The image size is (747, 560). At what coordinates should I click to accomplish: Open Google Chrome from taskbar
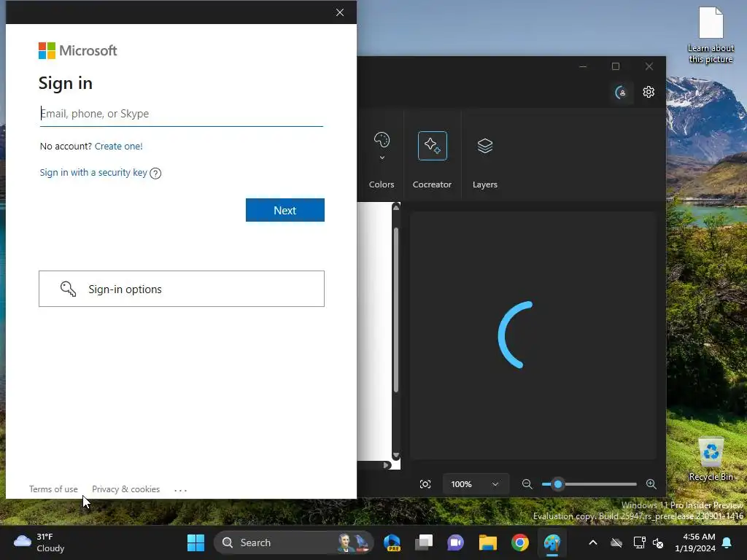[x=519, y=542]
